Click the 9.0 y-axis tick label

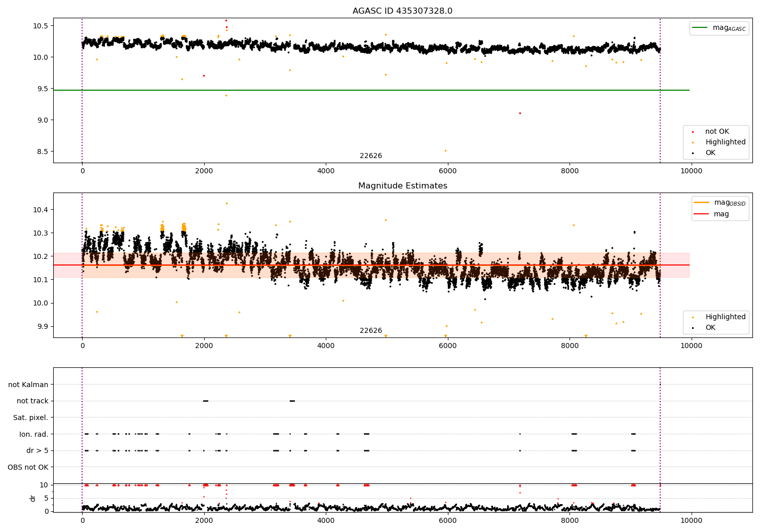[x=43, y=120]
